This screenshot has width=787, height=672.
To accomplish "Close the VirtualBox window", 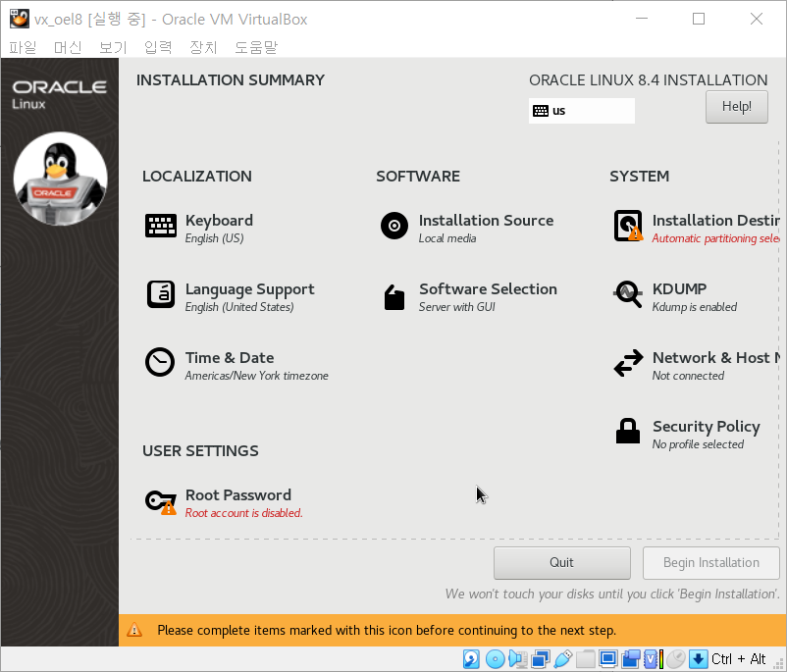I will pyautogui.click(x=756, y=19).
